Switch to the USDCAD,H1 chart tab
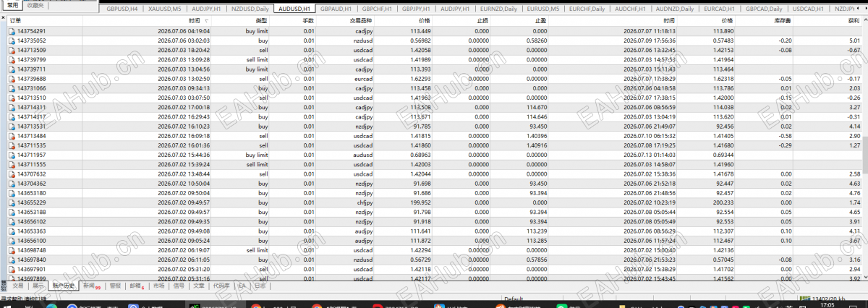This screenshot has height=308, width=868. tap(809, 9)
